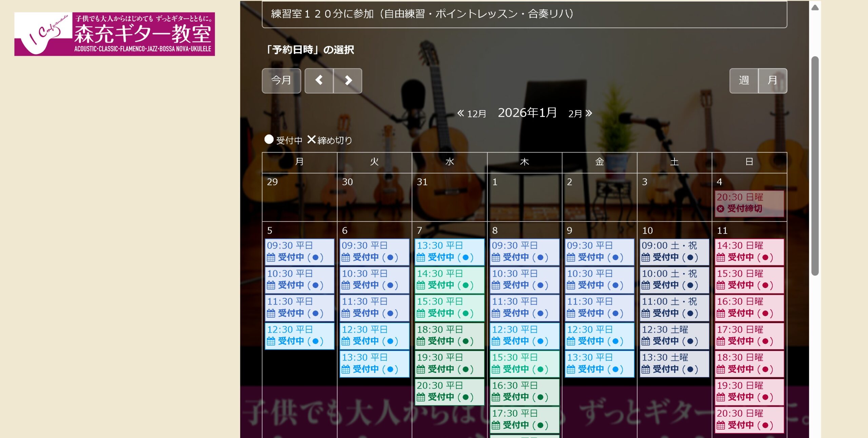Go to February using 2月 » link
The width and height of the screenshot is (868, 438).
pyautogui.click(x=580, y=113)
